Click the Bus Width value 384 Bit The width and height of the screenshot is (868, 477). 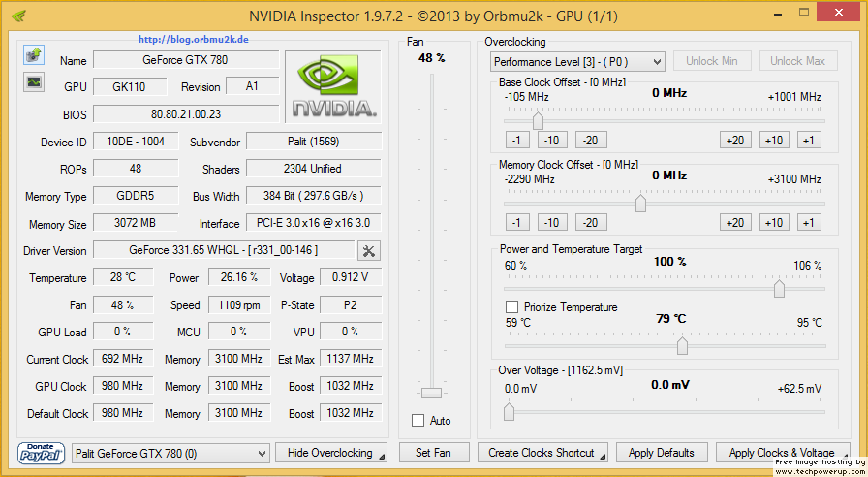[x=313, y=196]
